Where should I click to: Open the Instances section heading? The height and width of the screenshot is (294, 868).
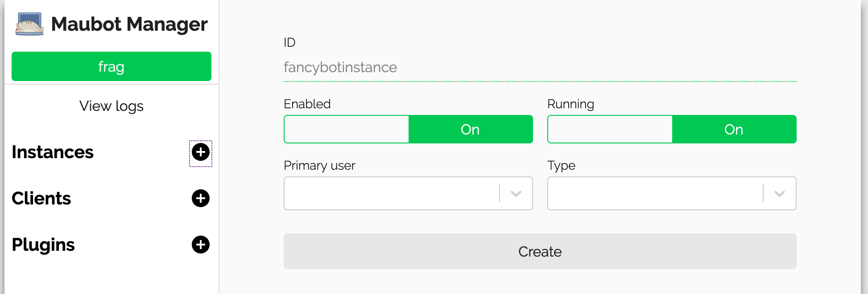click(x=53, y=152)
